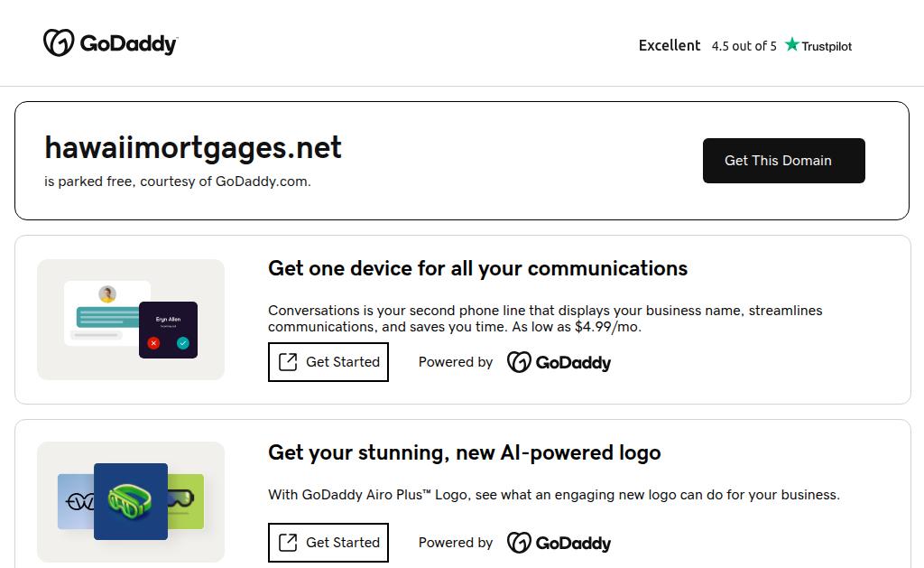Click the user avatar in the Conversations illustration
This screenshot has width=924, height=568.
coord(107,294)
